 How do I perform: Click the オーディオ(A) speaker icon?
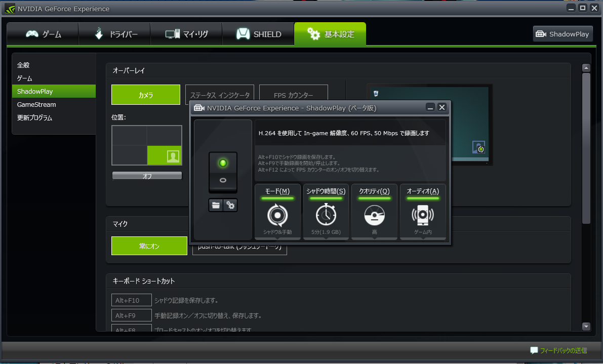pos(423,215)
